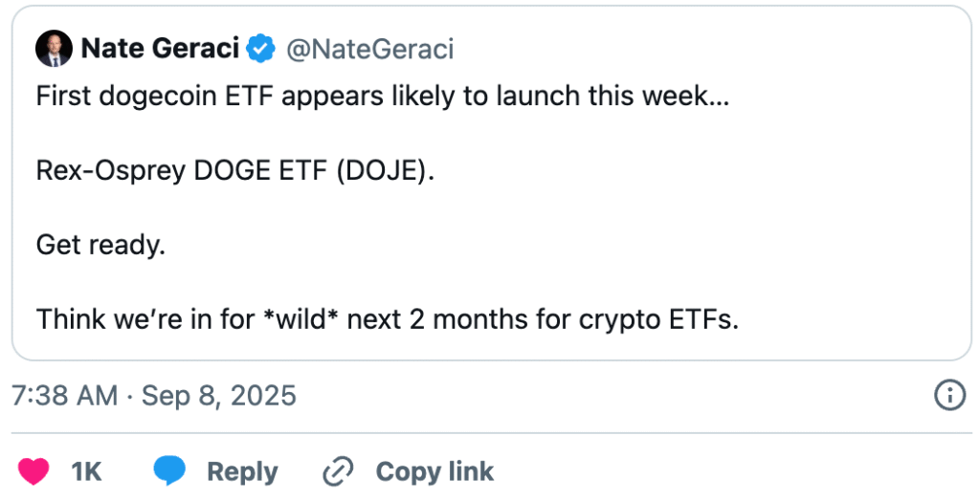Viewport: 980px width, 501px height.
Task: Click the pink heart like icon
Action: [33, 470]
